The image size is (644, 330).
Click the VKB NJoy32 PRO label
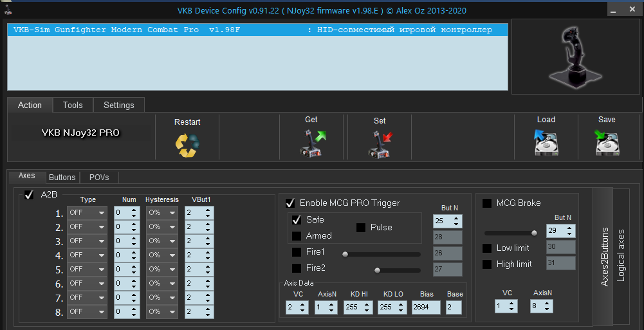80,133
